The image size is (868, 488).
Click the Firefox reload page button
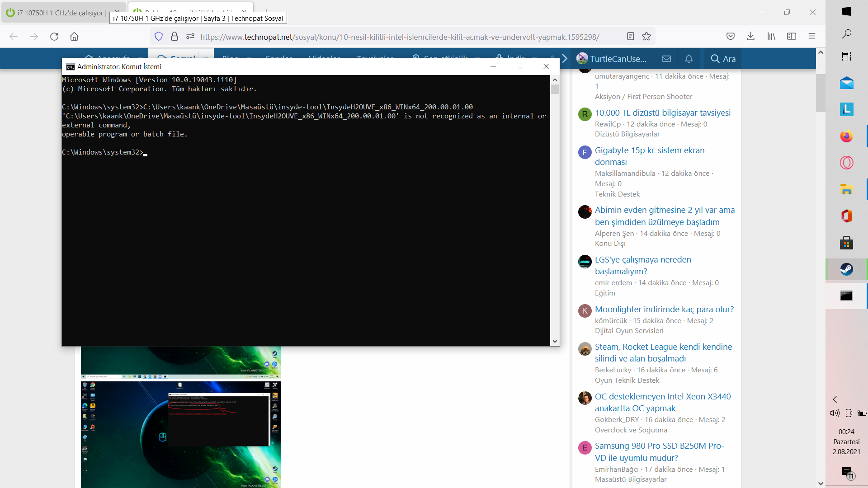click(x=54, y=37)
